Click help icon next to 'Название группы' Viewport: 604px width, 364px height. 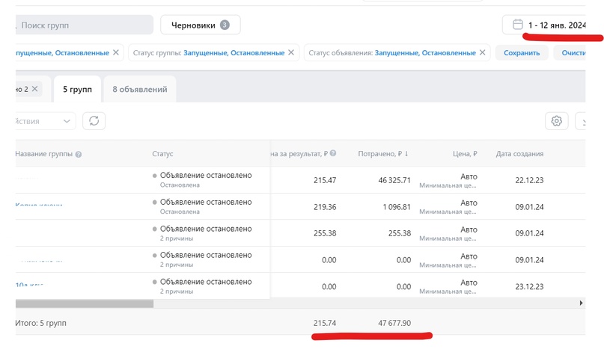pos(79,154)
